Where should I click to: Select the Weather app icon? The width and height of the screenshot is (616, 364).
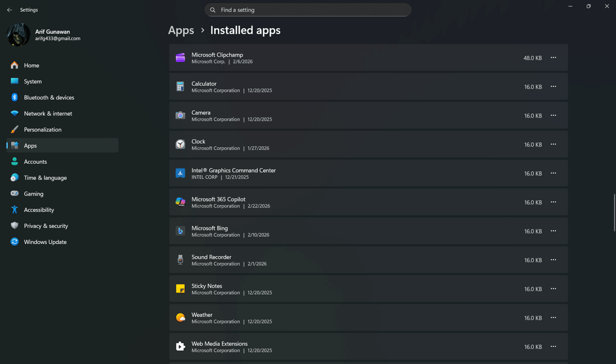(x=180, y=317)
